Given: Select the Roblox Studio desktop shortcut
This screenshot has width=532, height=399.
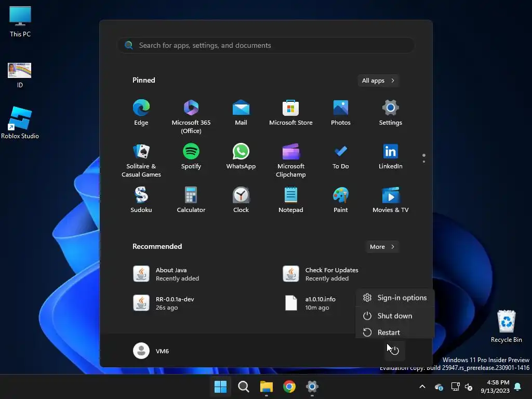Looking at the screenshot, I should (x=20, y=123).
